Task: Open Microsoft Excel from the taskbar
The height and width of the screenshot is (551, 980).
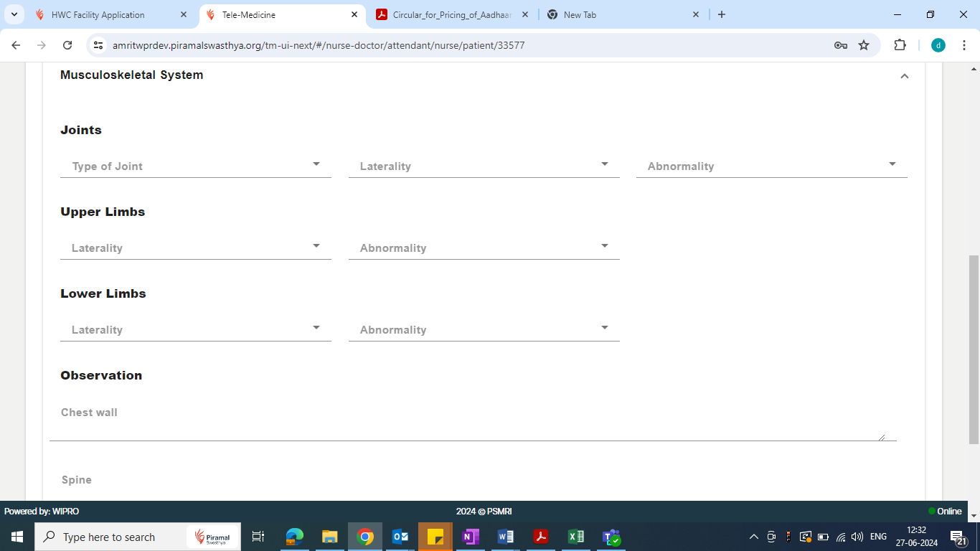Action: tap(576, 537)
